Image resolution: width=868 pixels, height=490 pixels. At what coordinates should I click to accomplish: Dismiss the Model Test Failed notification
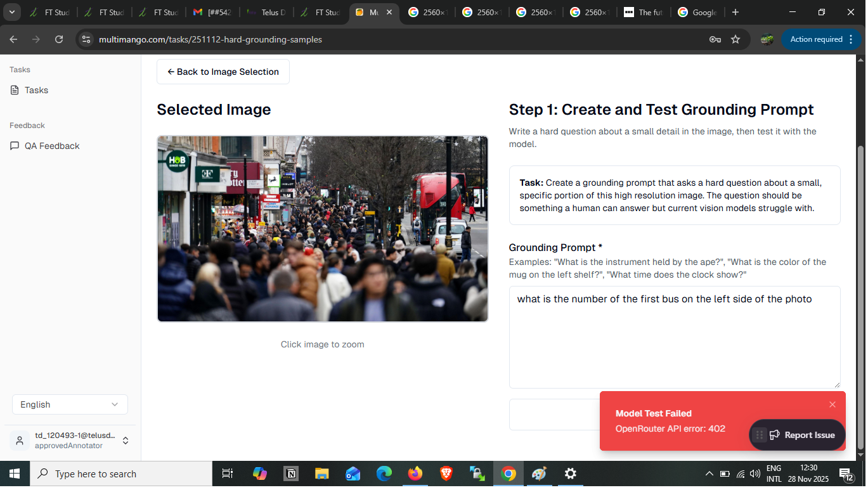point(832,404)
